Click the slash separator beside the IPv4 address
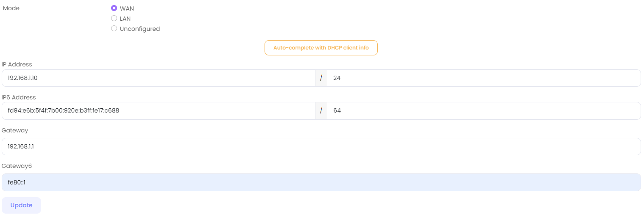The width and height of the screenshot is (644, 217). pos(321,78)
